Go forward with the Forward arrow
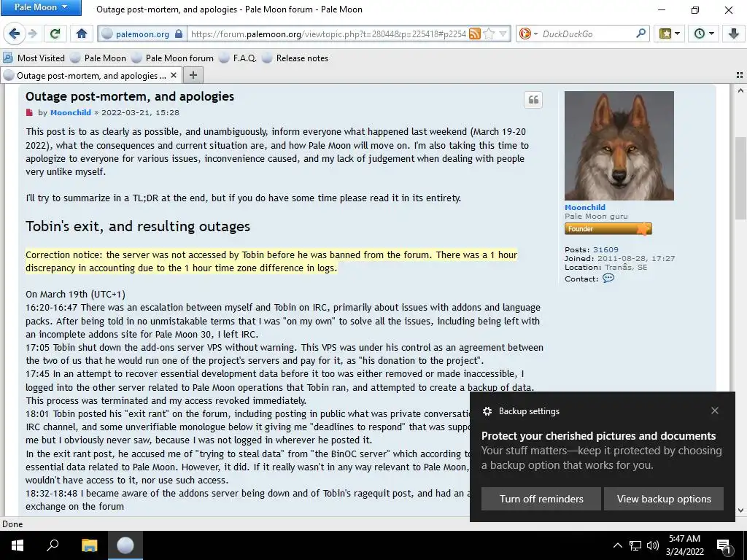The height and width of the screenshot is (560, 747). 33,34
